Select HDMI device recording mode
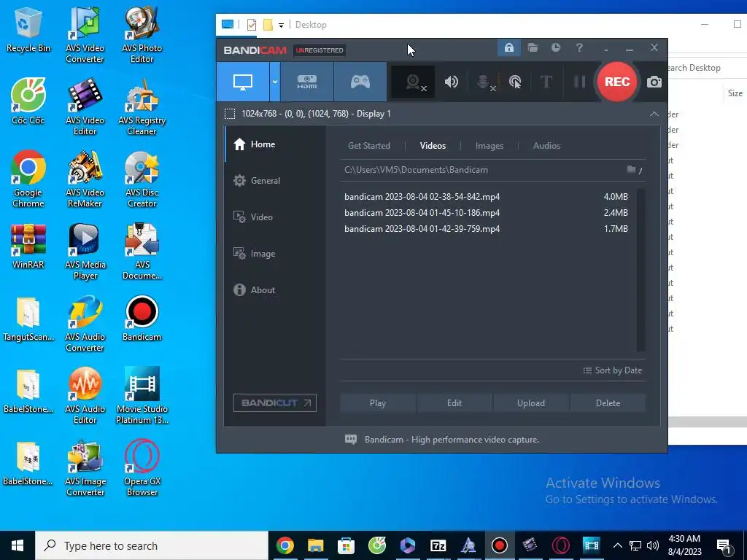The width and height of the screenshot is (747, 560). point(307,82)
